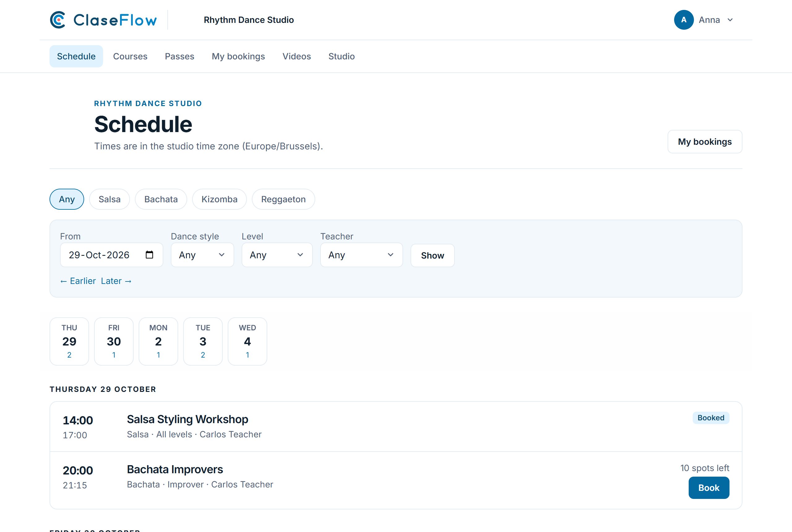Image resolution: width=792 pixels, height=532 pixels.
Task: Open My bookings in the navigation bar
Action: (x=238, y=56)
